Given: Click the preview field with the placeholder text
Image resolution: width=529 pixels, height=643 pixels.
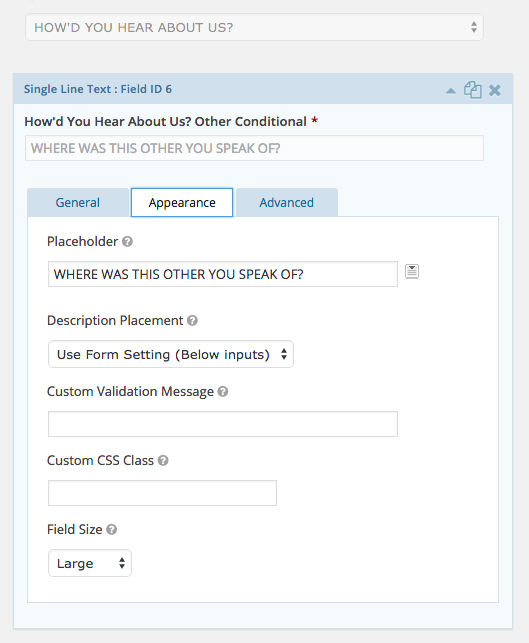Looking at the screenshot, I should pyautogui.click(x=254, y=148).
